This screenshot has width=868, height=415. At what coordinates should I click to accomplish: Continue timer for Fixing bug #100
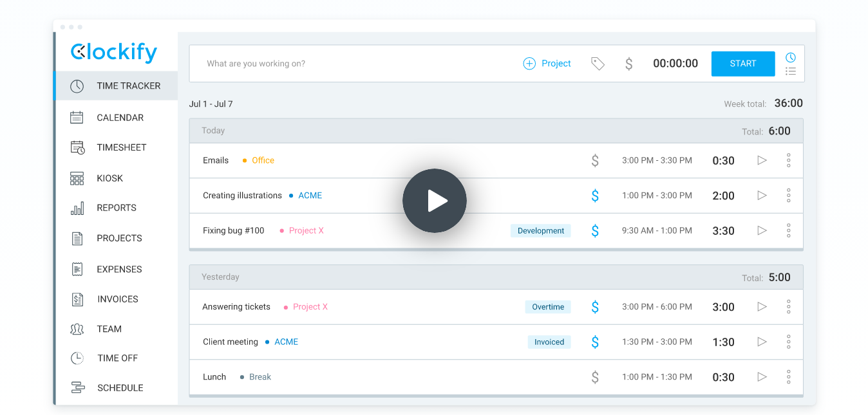[762, 230]
